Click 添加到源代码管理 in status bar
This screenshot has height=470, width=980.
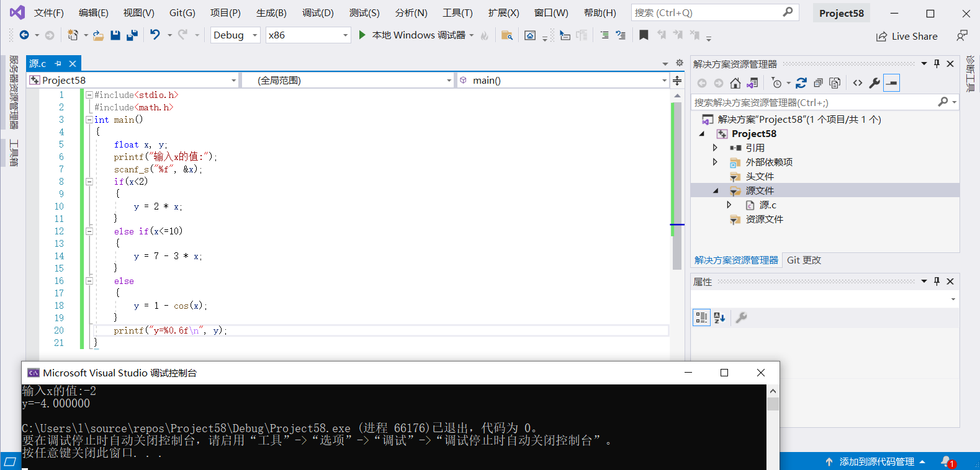click(x=876, y=461)
